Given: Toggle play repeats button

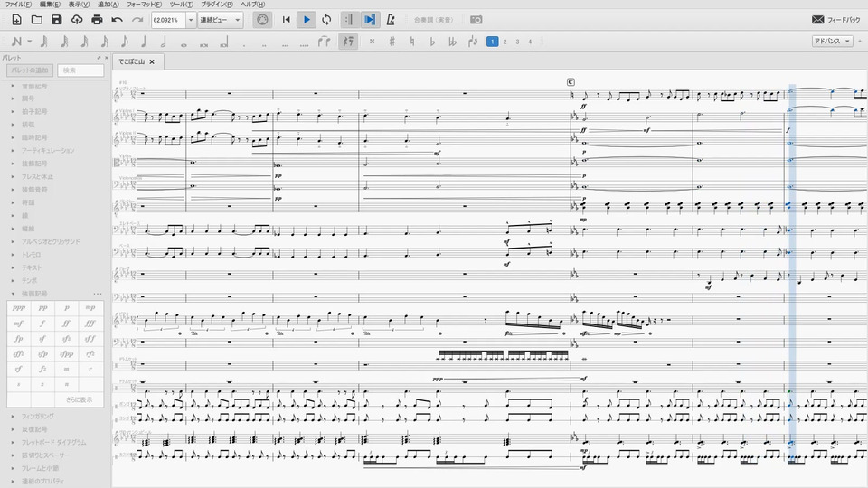Looking at the screenshot, I should pyautogui.click(x=349, y=20).
